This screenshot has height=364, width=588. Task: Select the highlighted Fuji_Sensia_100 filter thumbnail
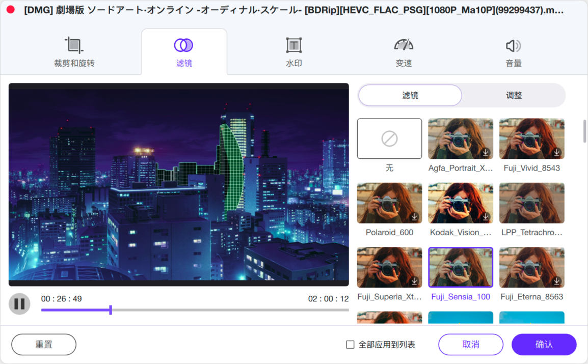(x=461, y=267)
